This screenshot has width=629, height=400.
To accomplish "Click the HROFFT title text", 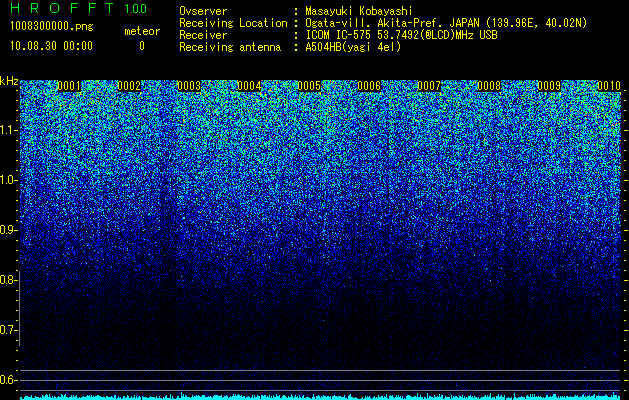I will tap(62, 8).
